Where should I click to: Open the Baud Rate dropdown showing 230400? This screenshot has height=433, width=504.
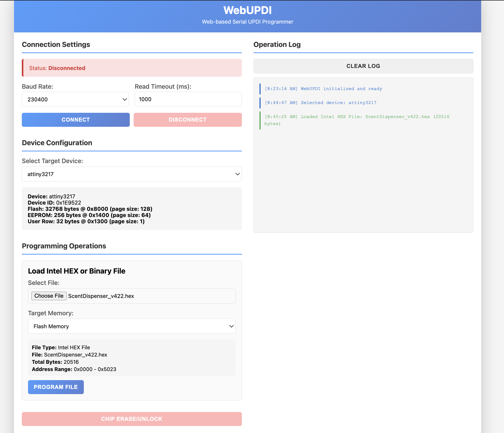[x=75, y=99]
